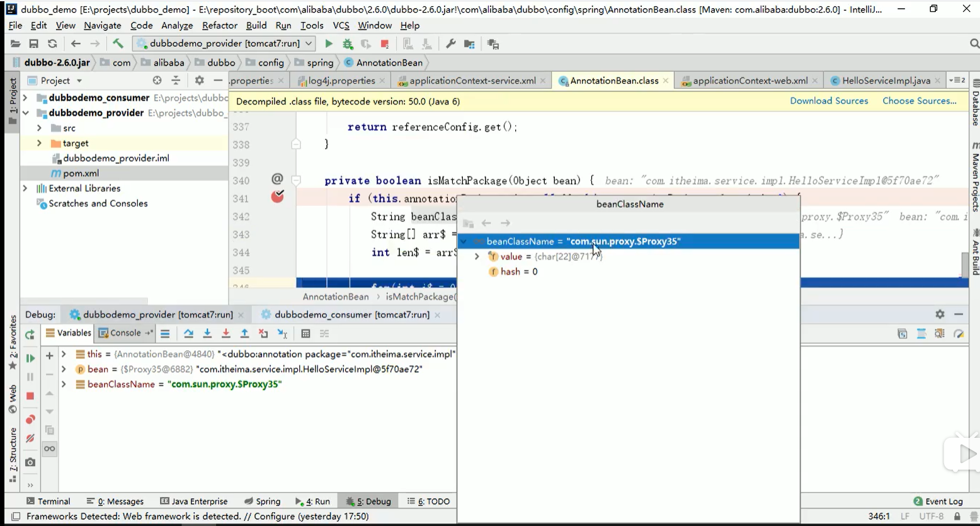Stop the debug session with red square
This screenshot has width=980, height=526.
click(x=30, y=396)
